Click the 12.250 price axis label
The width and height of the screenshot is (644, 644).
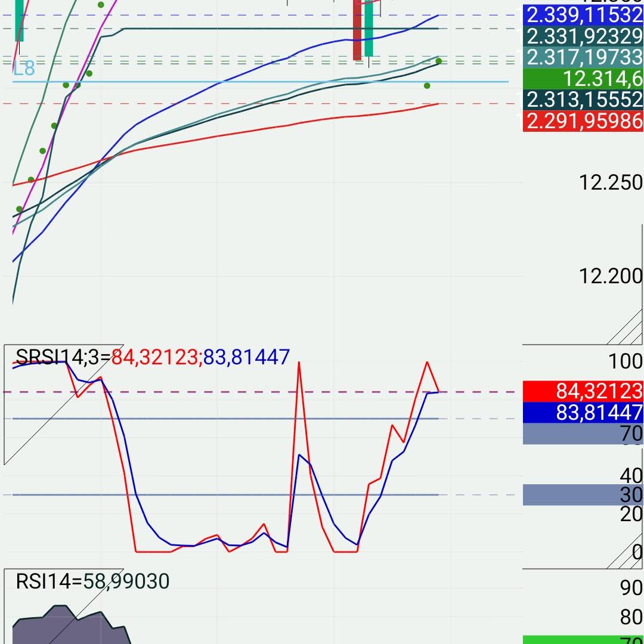coord(611,183)
